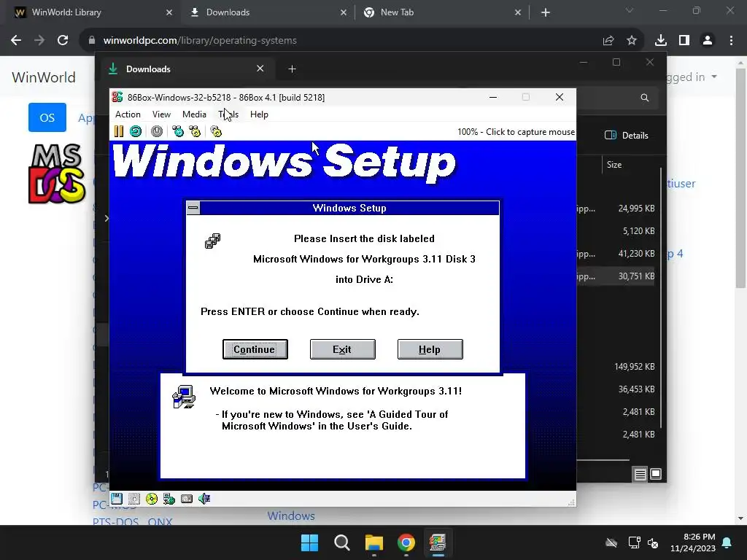Add new tab in File Explorer Downloads window
Screen dimensions: 747x560
pyautogui.click(x=292, y=69)
